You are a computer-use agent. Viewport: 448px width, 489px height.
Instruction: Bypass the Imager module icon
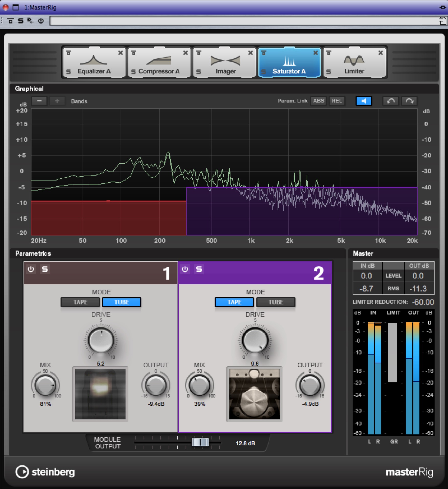(199, 53)
